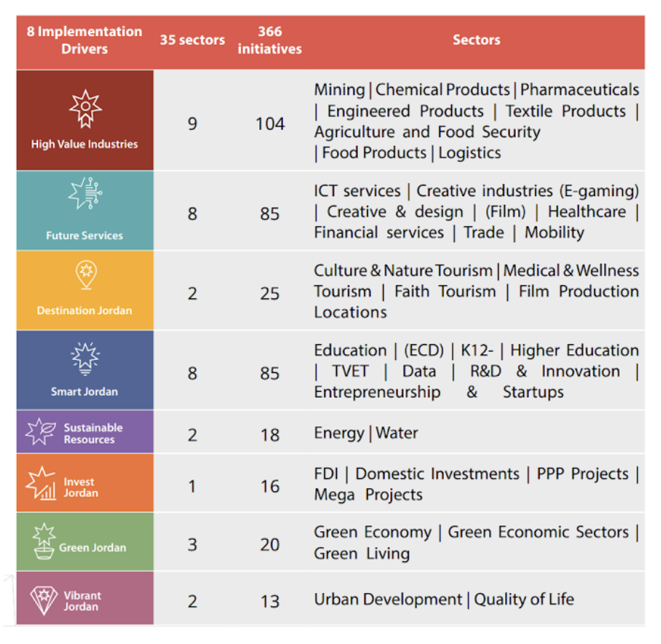Click the High Value Industries star icon

click(x=85, y=109)
